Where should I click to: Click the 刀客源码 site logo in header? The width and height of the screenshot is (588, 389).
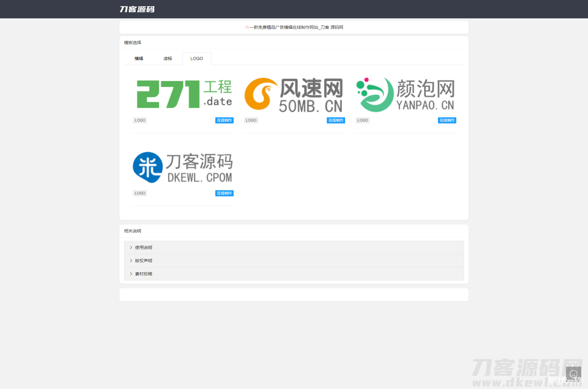(x=137, y=9)
